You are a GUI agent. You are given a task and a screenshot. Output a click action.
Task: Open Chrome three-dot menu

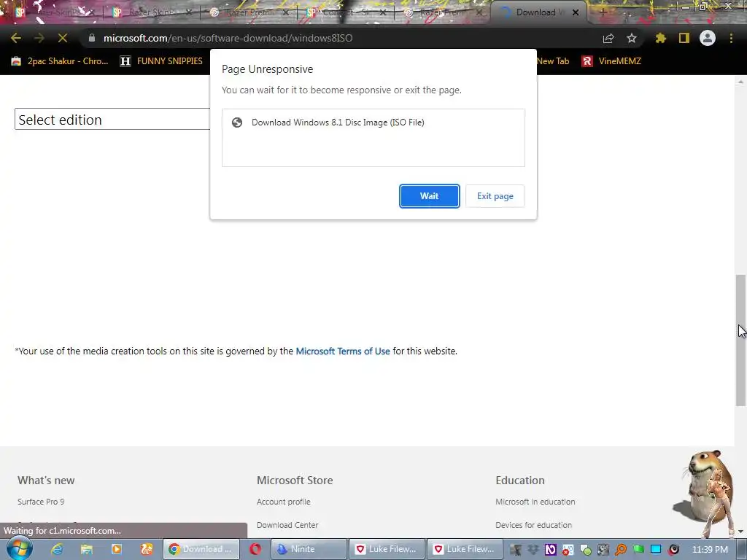pos(731,38)
